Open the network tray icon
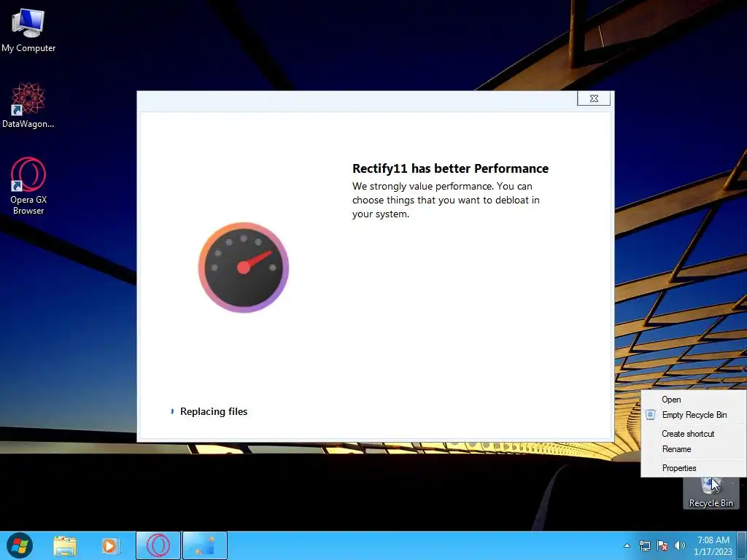The height and width of the screenshot is (560, 747). (x=645, y=545)
